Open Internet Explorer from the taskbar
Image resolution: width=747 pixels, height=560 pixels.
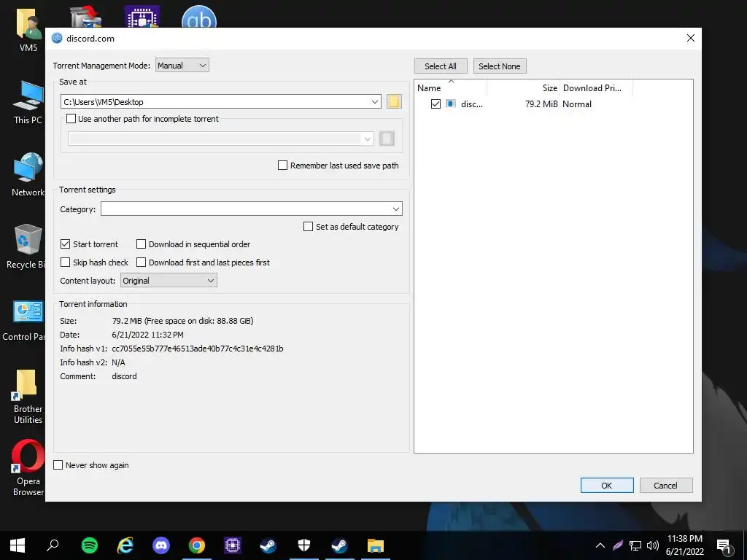125,545
